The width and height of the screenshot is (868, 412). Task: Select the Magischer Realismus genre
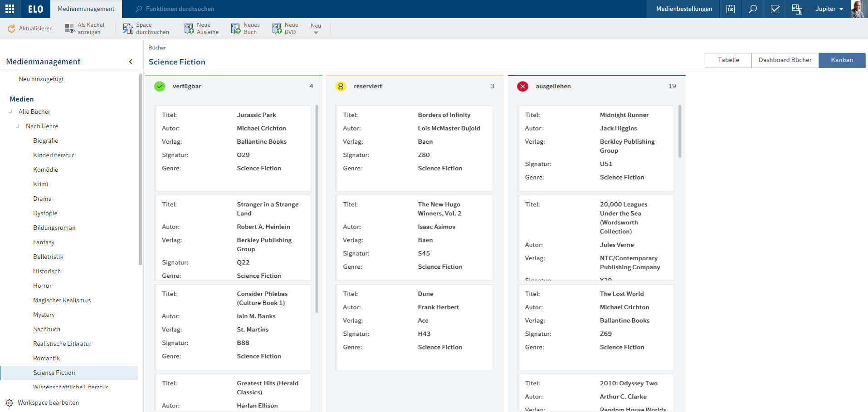pyautogui.click(x=62, y=300)
